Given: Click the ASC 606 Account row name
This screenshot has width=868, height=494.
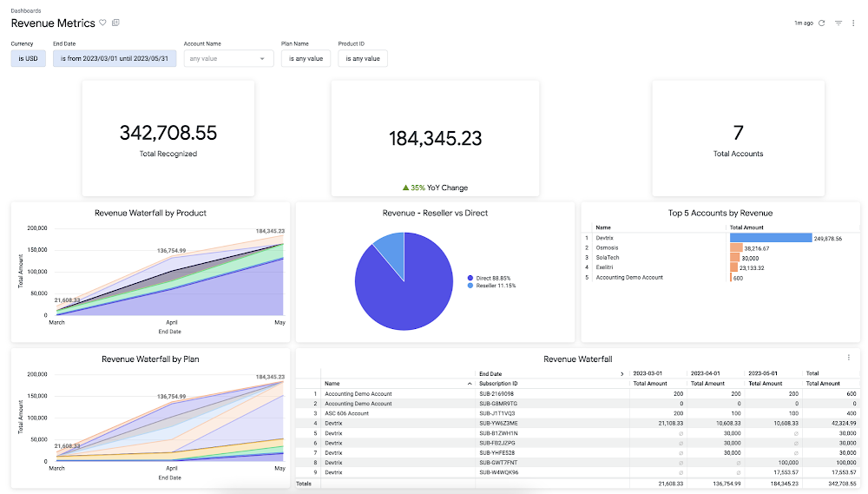Looking at the screenshot, I should [346, 413].
